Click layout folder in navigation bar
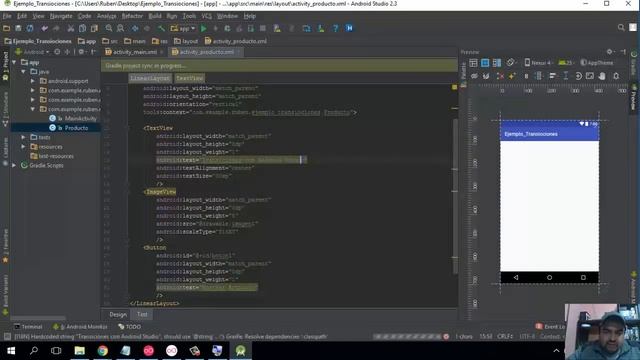Viewport: 640px width, 360px height. [186, 41]
